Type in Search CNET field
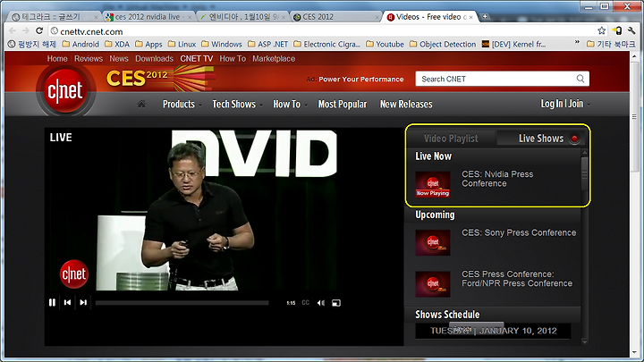Viewport: 644px width, 362px height. pyautogui.click(x=502, y=79)
